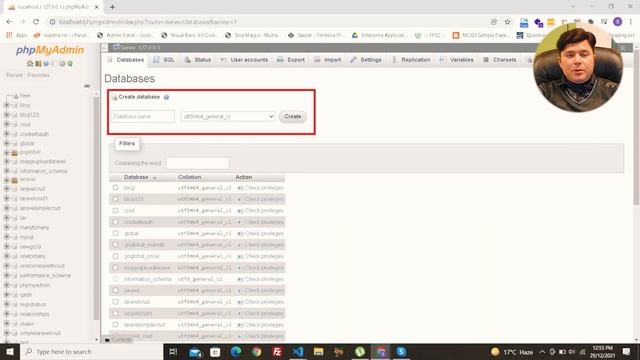Tick the checkbox for laravel database row
Viewport: 640px width, 360px height.
pos(116,290)
